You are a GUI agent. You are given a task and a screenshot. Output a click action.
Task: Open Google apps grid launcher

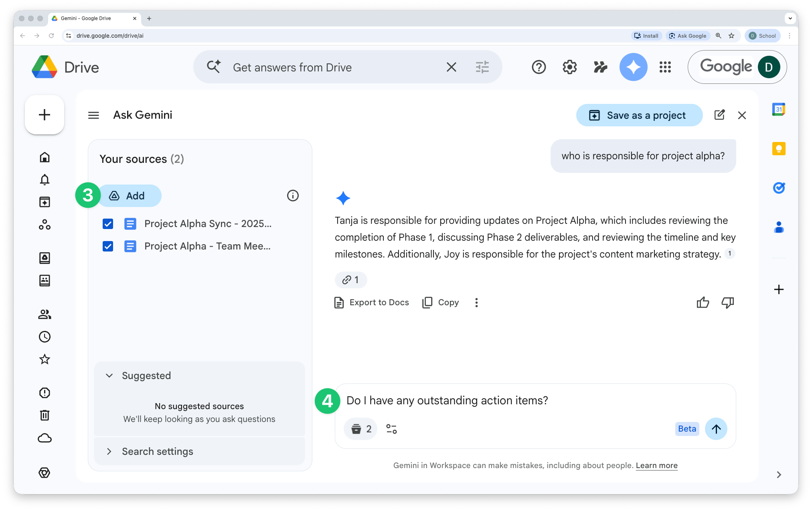[x=665, y=67]
